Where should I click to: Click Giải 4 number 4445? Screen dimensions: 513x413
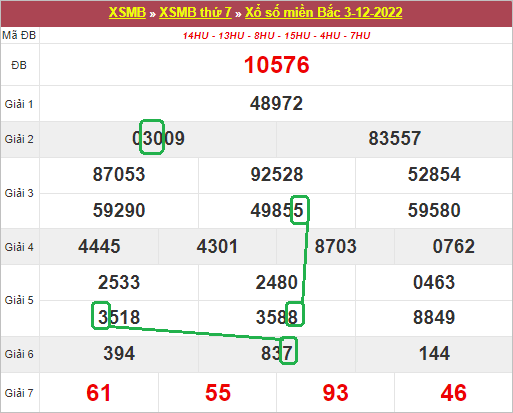pos(99,246)
